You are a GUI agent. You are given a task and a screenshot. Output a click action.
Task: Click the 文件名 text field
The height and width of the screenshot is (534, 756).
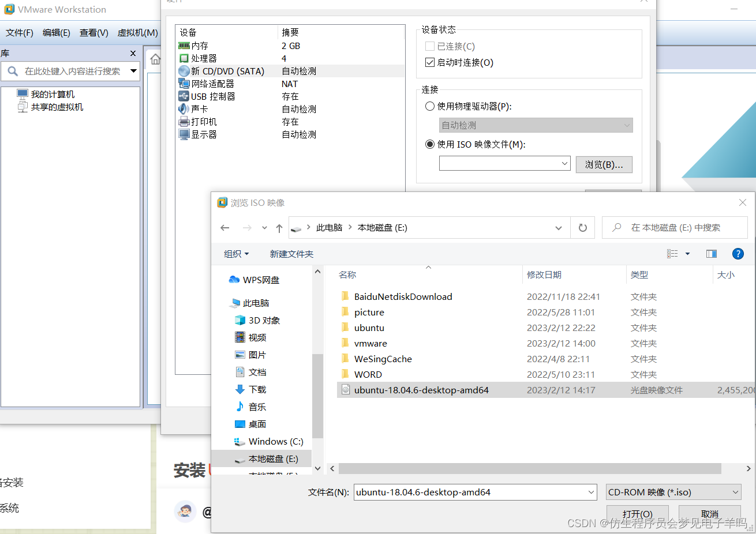476,492
